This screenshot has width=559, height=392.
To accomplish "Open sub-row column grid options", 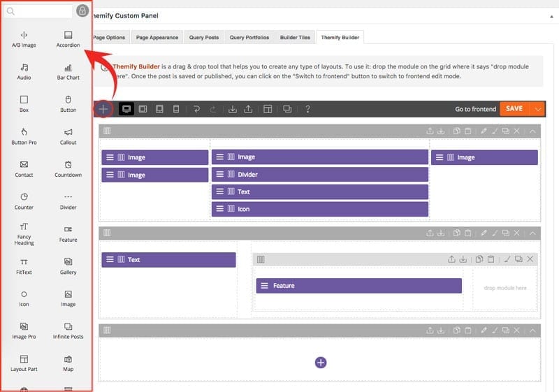I will tap(261, 259).
